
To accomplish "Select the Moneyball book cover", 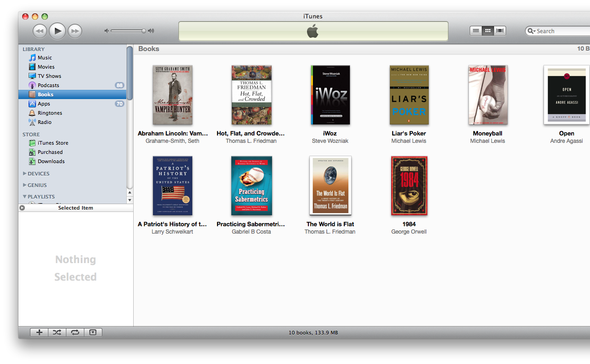I will [488, 95].
